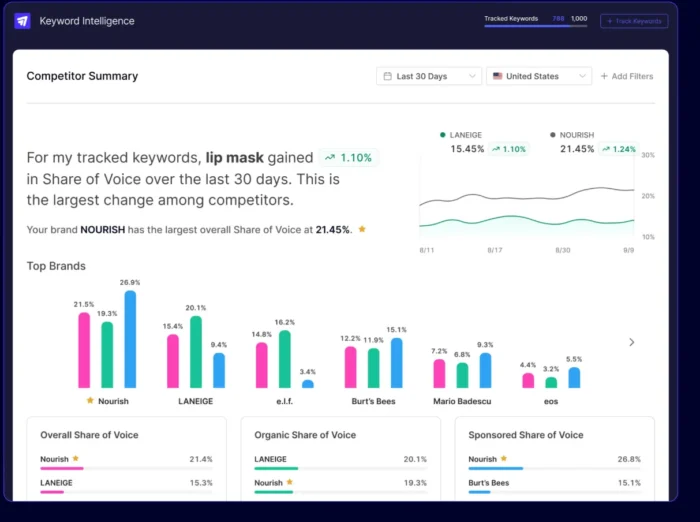Viewport: 700px width, 522px height.
Task: Click the 21.4% value in Overall card
Action: 201,459
